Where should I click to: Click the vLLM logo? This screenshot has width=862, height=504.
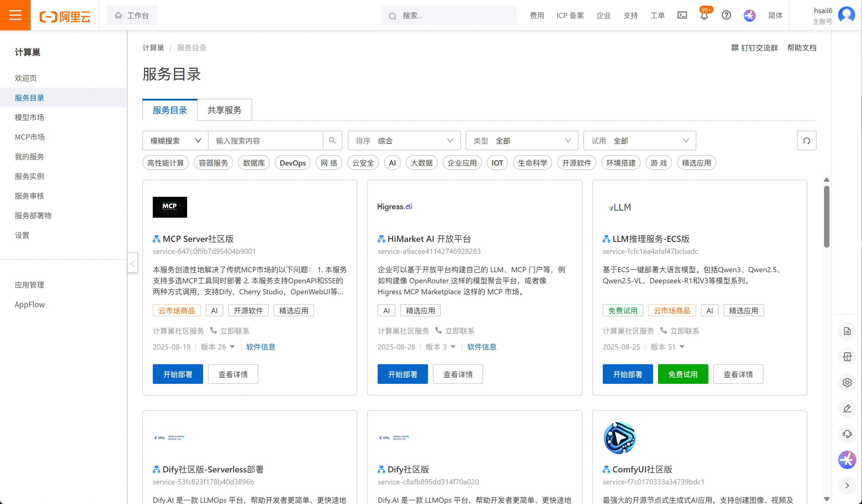coord(619,207)
